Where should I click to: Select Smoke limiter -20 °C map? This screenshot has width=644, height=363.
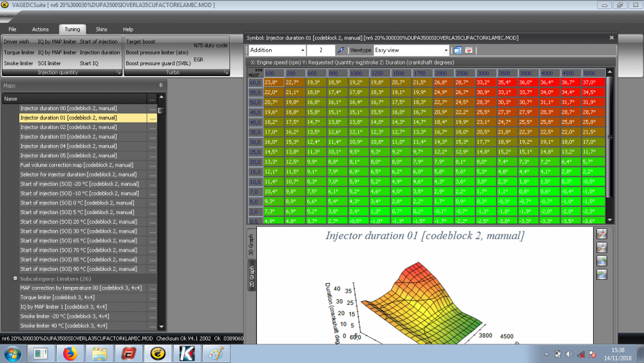[82, 317]
